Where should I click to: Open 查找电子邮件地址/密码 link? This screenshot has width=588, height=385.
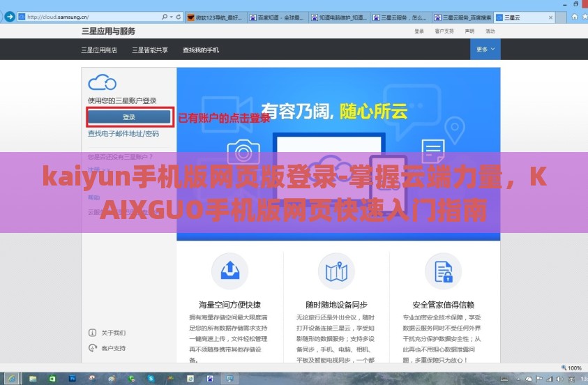[x=123, y=133]
